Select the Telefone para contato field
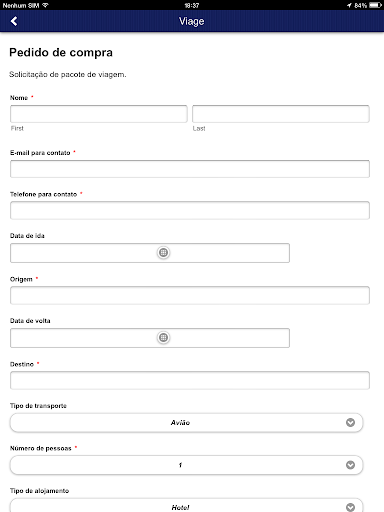 click(x=190, y=210)
